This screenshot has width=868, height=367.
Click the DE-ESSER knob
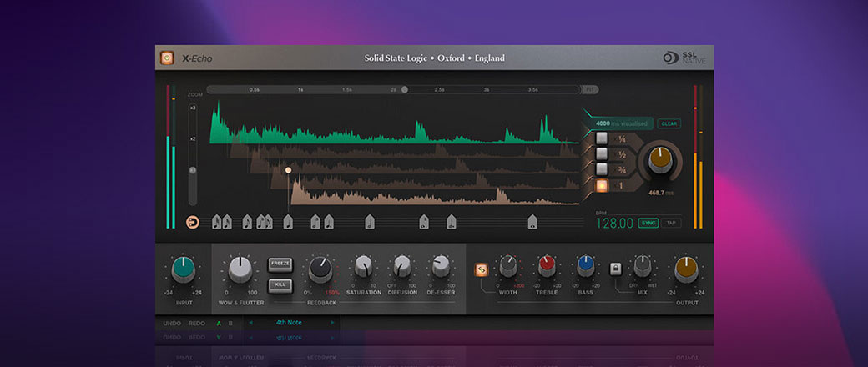[x=441, y=267]
